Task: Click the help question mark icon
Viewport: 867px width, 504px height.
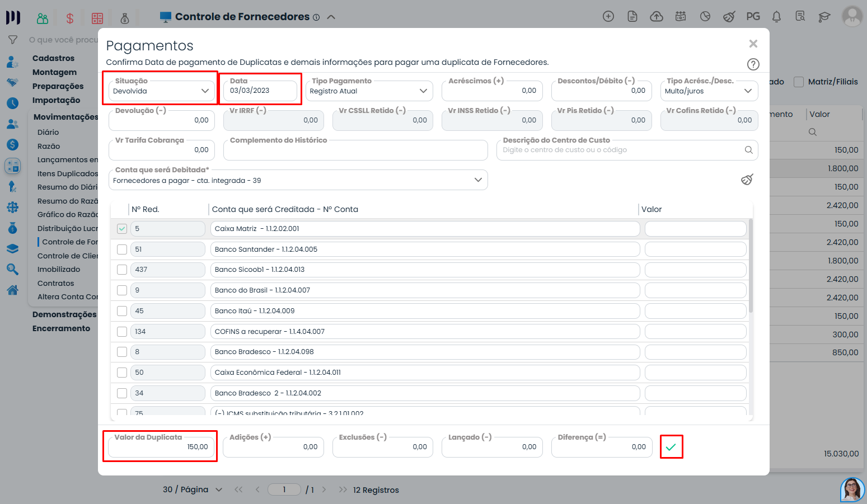Action: 753,64
